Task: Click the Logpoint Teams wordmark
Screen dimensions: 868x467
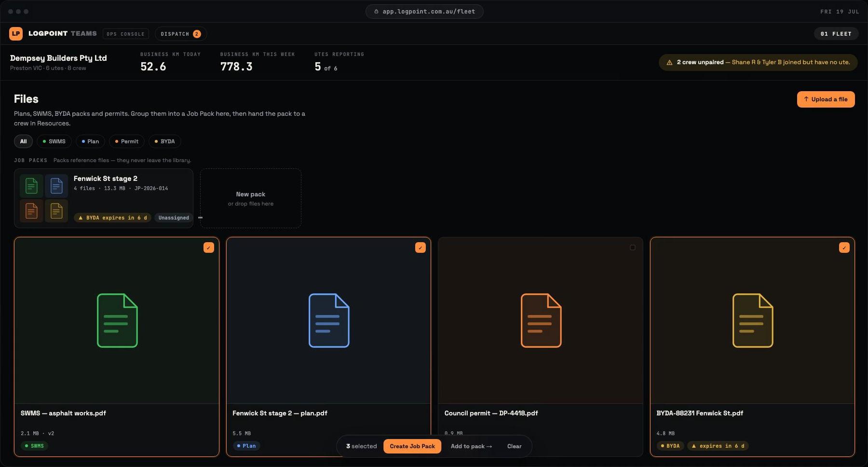Action: point(63,33)
